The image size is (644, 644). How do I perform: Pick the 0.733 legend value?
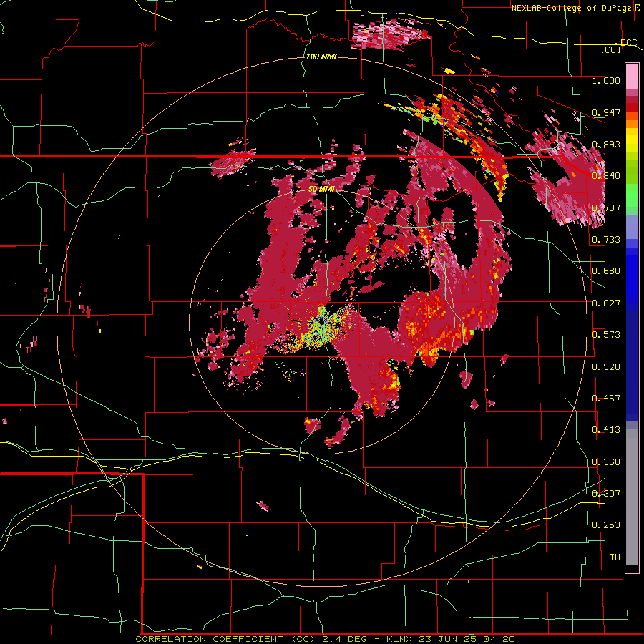coord(606,240)
